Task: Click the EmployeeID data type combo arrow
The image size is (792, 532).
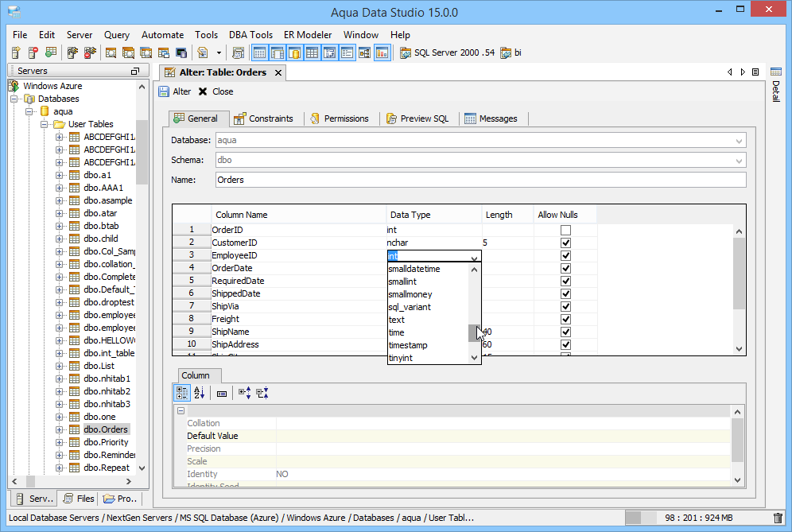Action: [x=474, y=258]
